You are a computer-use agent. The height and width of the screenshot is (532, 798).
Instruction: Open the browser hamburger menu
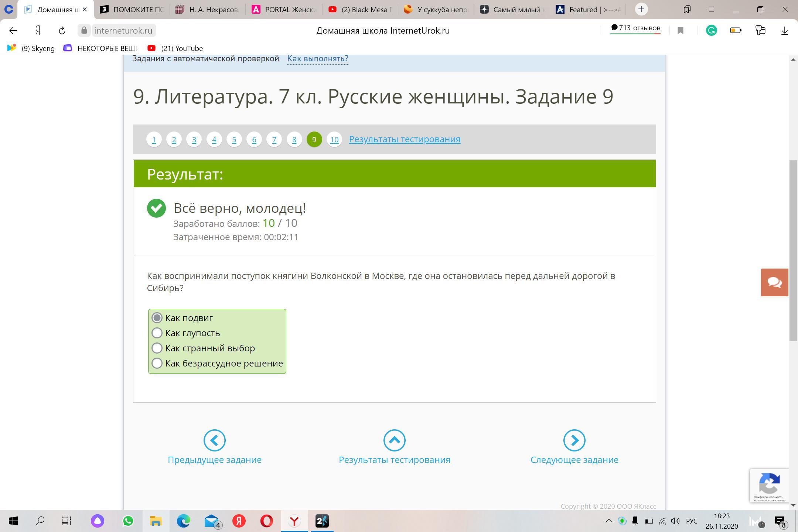click(711, 10)
